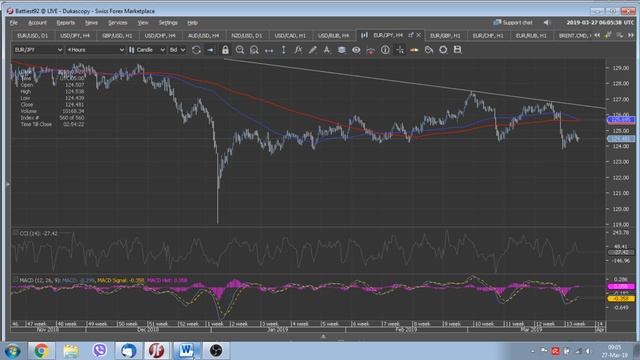
Task: Open the Candle chart type dropdown
Action: click(x=147, y=50)
